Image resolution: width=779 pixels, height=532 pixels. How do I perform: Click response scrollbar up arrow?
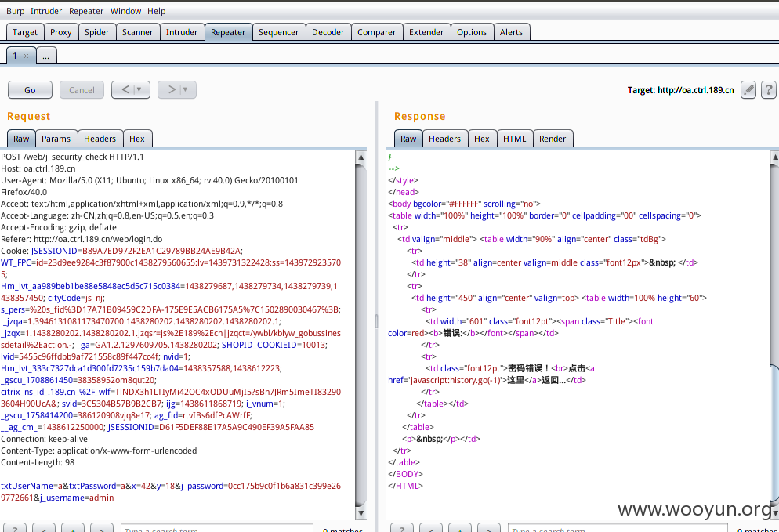774,157
